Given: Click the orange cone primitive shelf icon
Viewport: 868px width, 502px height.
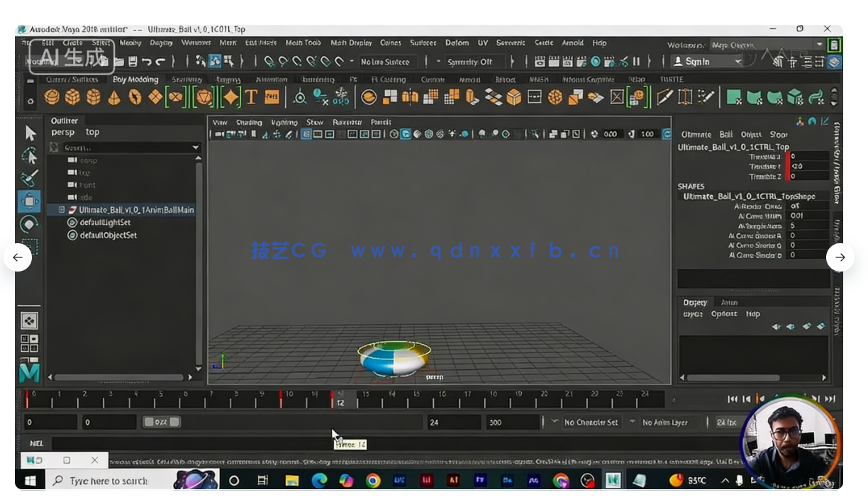Looking at the screenshot, I should (113, 97).
